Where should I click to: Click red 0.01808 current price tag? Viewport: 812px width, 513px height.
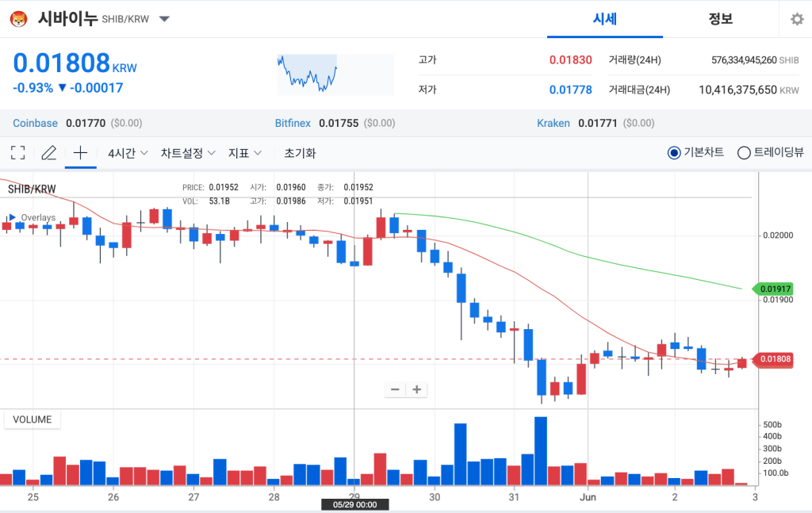click(773, 358)
